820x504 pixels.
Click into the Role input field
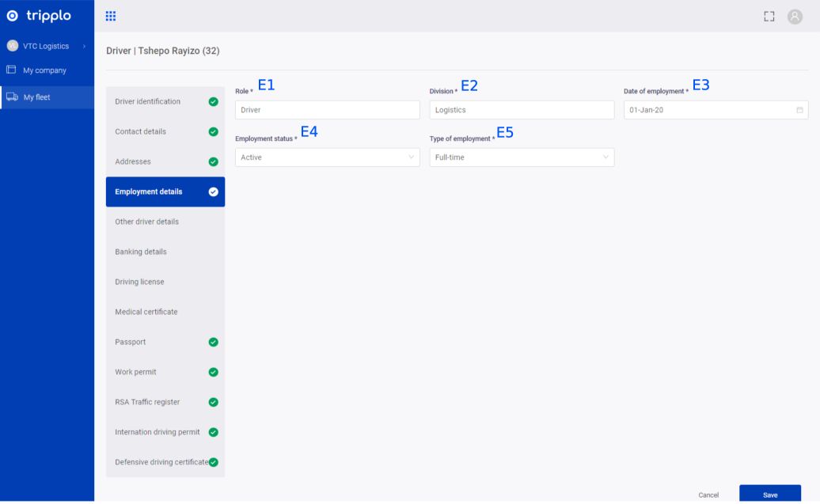tap(327, 110)
